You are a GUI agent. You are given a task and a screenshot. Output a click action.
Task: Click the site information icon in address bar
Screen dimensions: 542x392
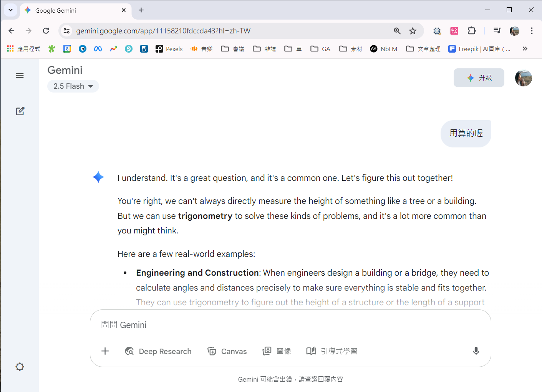(66, 31)
